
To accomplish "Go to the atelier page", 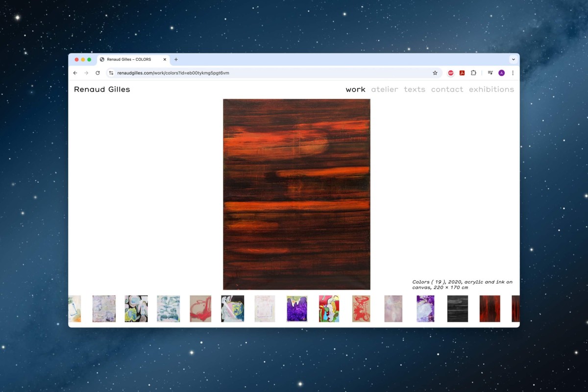I will (x=385, y=89).
